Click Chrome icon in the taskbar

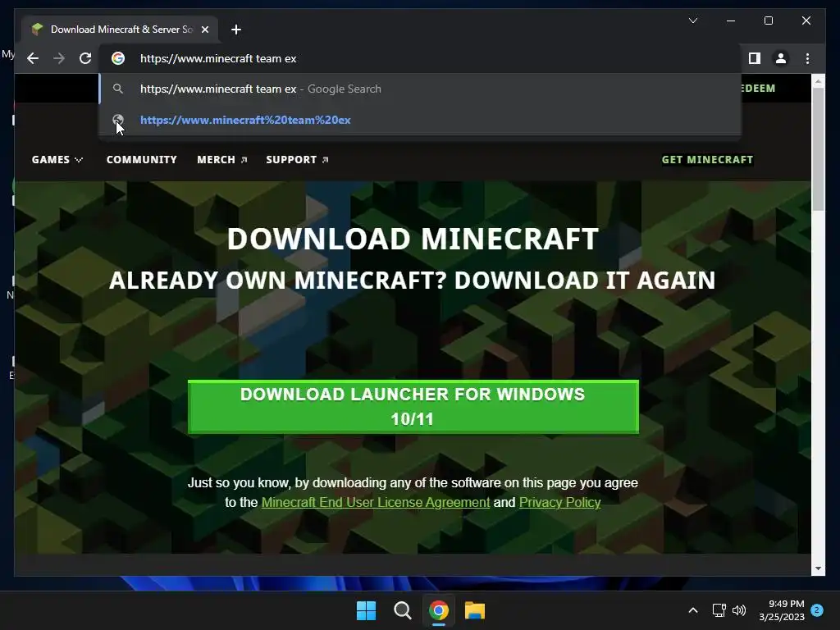coord(439,610)
